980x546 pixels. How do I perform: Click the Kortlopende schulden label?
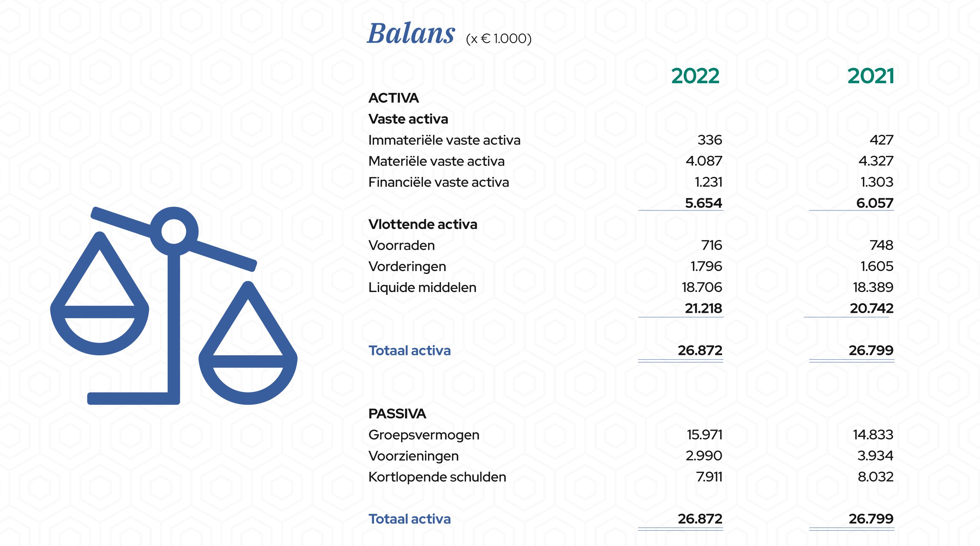(x=437, y=477)
